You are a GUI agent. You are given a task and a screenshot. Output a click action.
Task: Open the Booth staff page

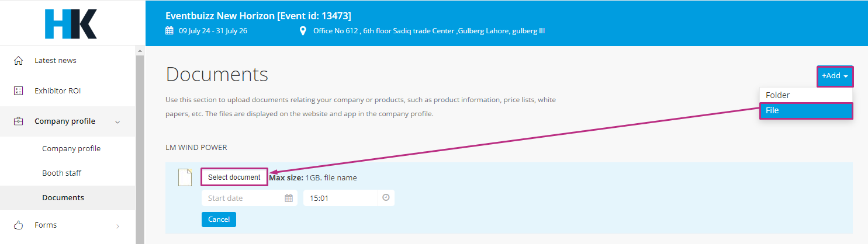tap(61, 173)
